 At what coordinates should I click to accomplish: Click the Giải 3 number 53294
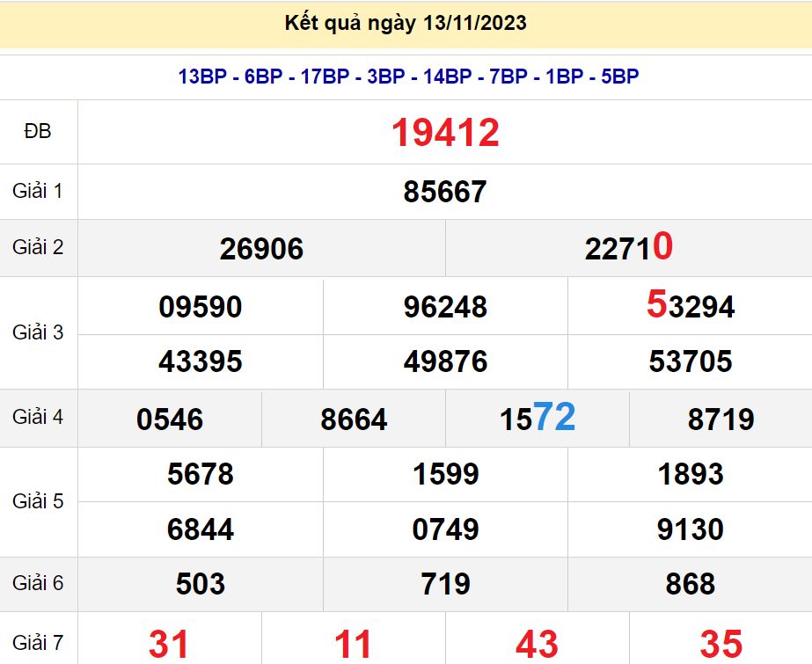click(690, 306)
